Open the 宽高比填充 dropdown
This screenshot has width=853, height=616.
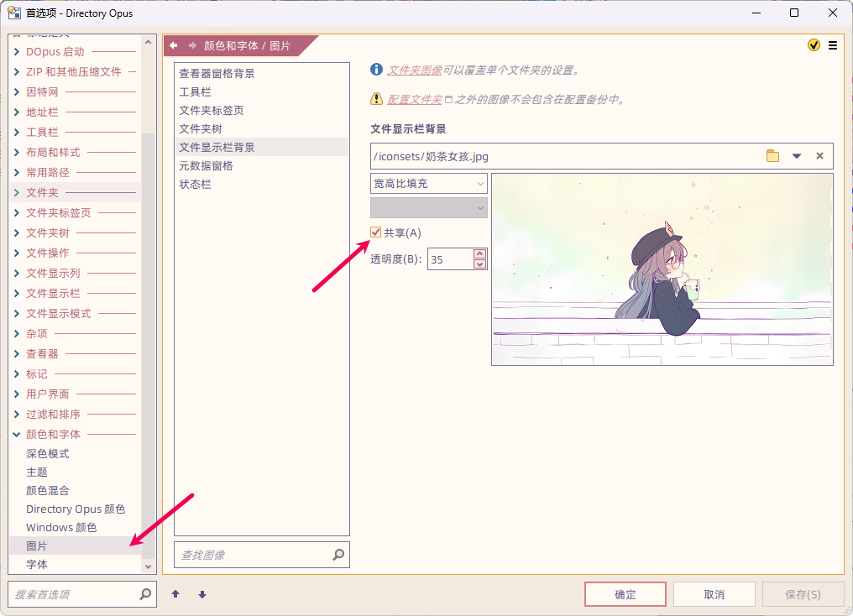click(x=429, y=184)
